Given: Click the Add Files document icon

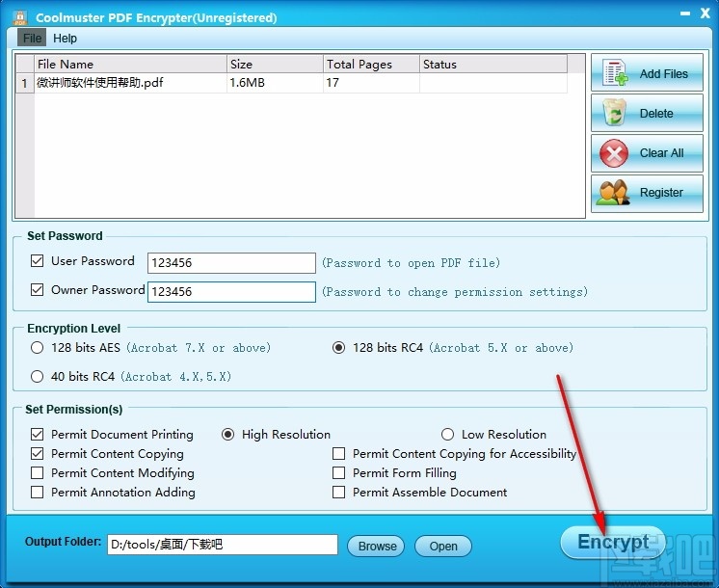Looking at the screenshot, I should (615, 72).
